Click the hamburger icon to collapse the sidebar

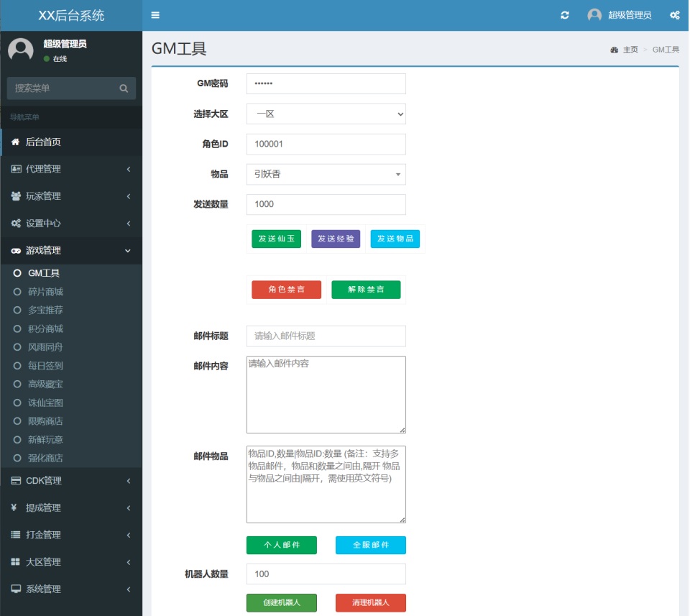coord(155,14)
